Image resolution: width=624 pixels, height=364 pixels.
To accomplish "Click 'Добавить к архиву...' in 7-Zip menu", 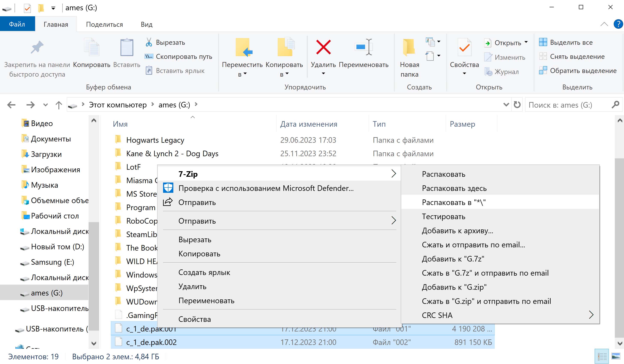I will [458, 230].
